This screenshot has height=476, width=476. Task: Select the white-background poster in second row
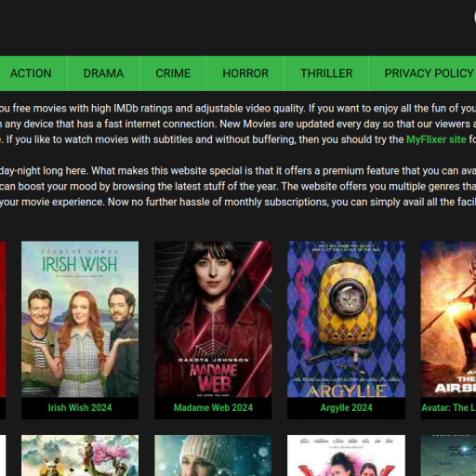[346, 456]
